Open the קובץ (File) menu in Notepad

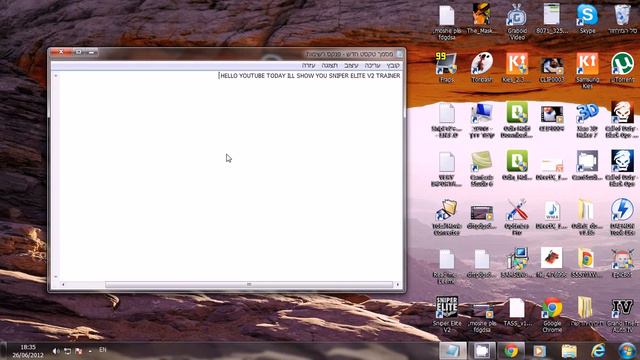[393, 65]
